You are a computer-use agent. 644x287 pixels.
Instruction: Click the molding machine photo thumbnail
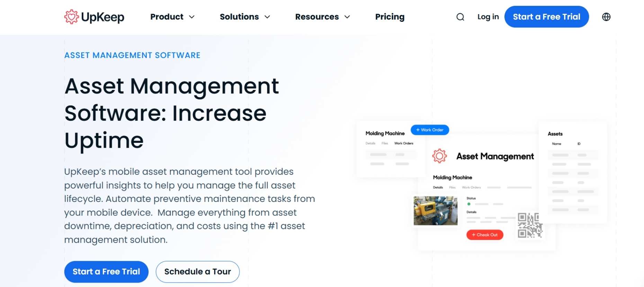436,211
